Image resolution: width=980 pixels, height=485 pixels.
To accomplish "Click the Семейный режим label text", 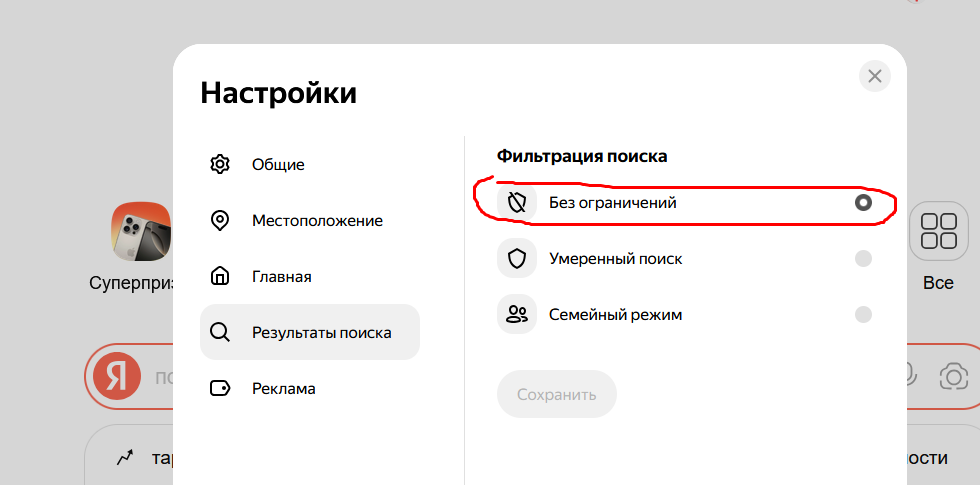I will (x=616, y=314).
